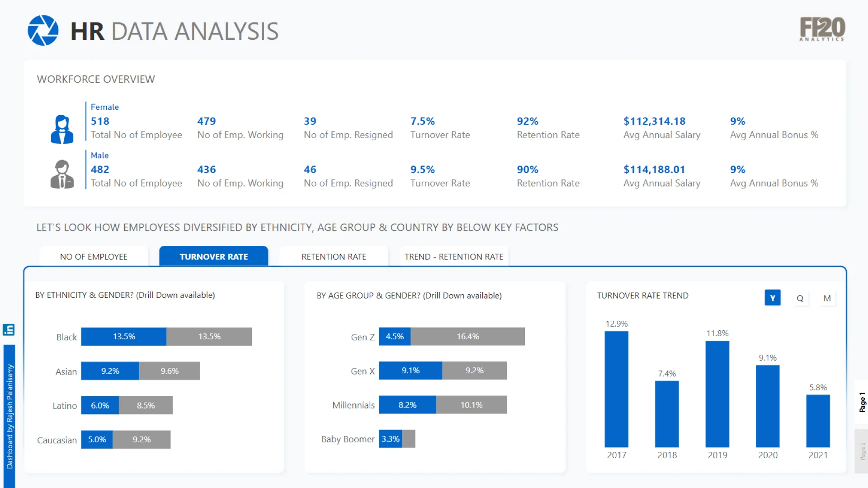Click the Millennials 8.2% blue bar
Screen dimensions: 868x488
(407, 405)
